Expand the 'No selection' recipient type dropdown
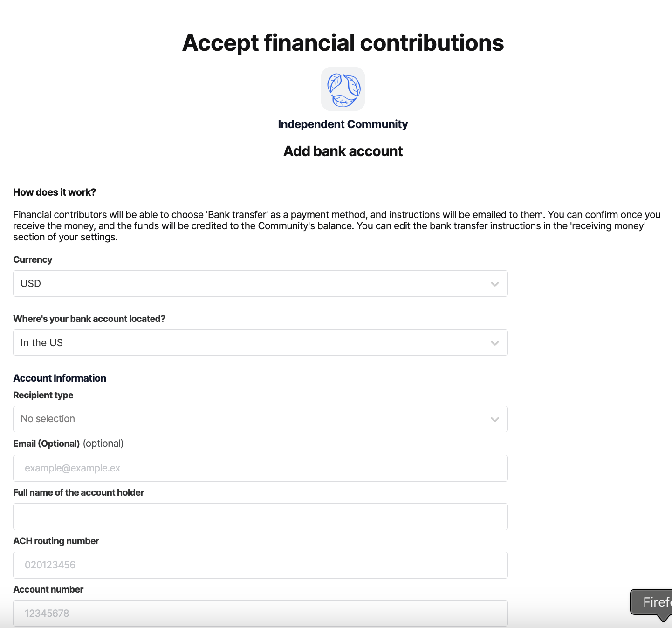Screen dimensions: 672x628 tap(252, 419)
